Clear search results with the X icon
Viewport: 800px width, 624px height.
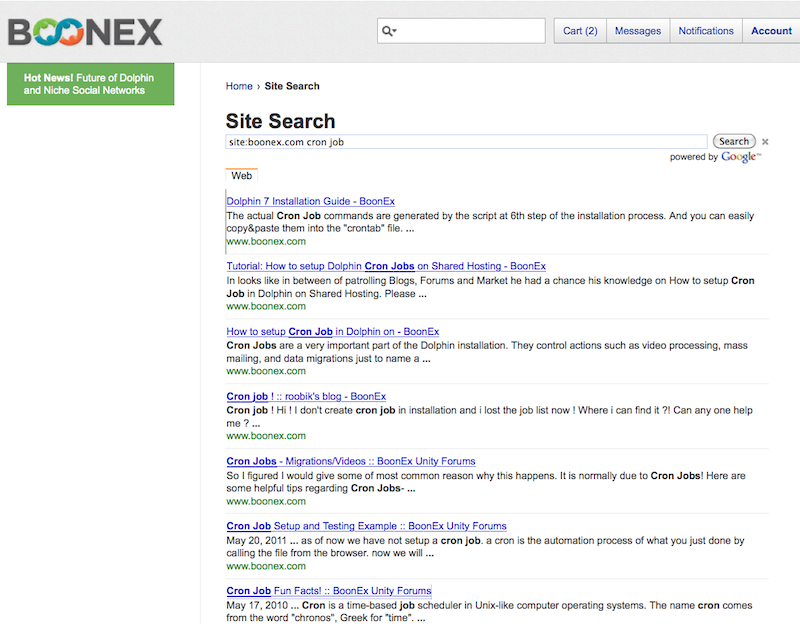765,142
